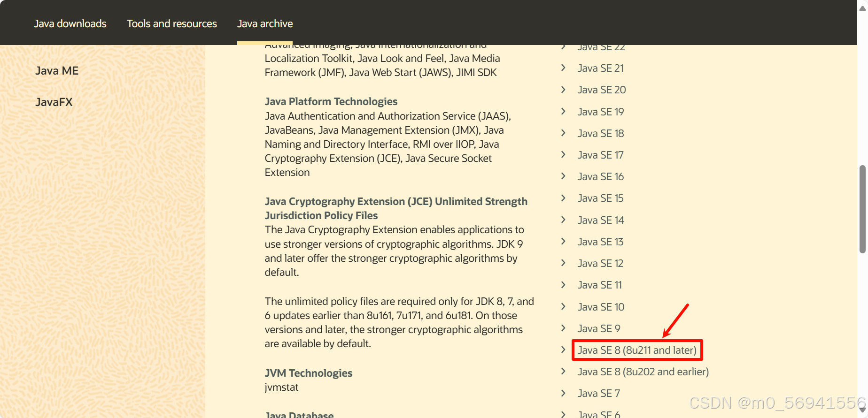Open the Java SE 16 archive link
Viewport: 868px width, 418px height.
click(x=601, y=177)
